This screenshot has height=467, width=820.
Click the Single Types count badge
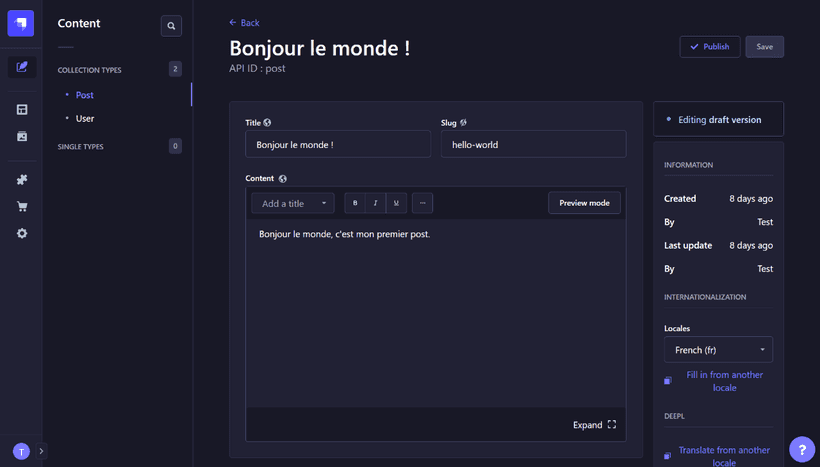click(x=175, y=146)
